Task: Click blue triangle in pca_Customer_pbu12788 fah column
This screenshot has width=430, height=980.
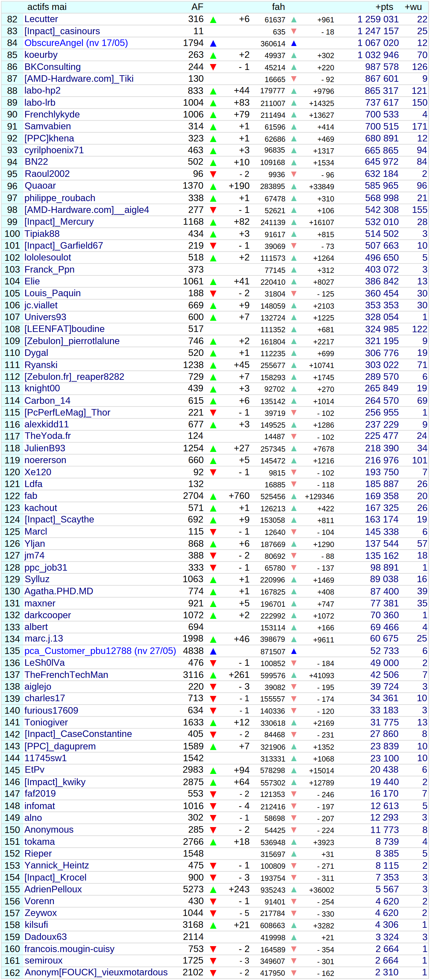Action: click(294, 651)
